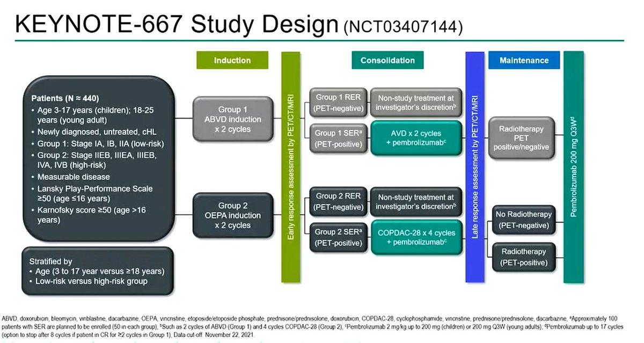This screenshot has height=343, width=644.
Task: Select the Induction phase header
Action: 232,61
